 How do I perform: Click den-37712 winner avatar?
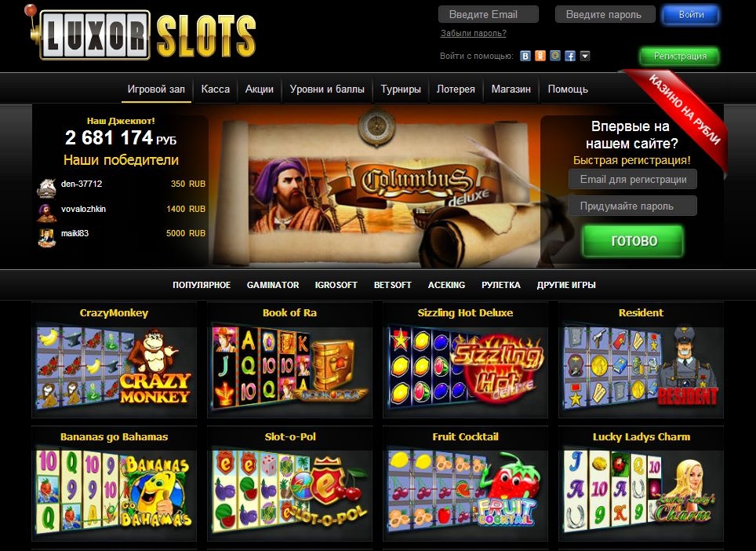47,188
